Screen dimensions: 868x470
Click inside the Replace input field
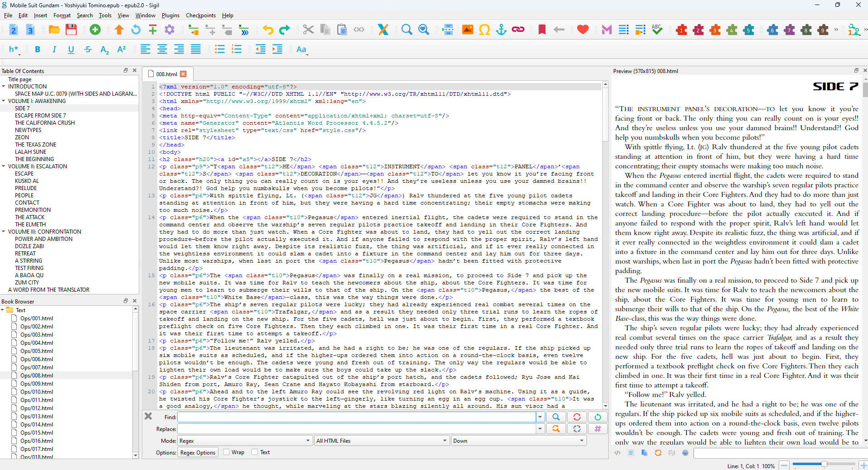pyautogui.click(x=356, y=429)
